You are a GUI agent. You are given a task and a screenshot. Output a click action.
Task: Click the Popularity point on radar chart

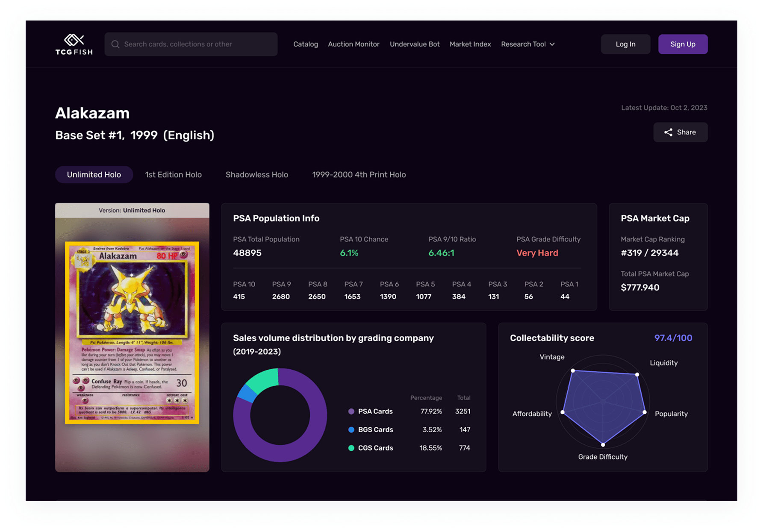click(x=645, y=412)
